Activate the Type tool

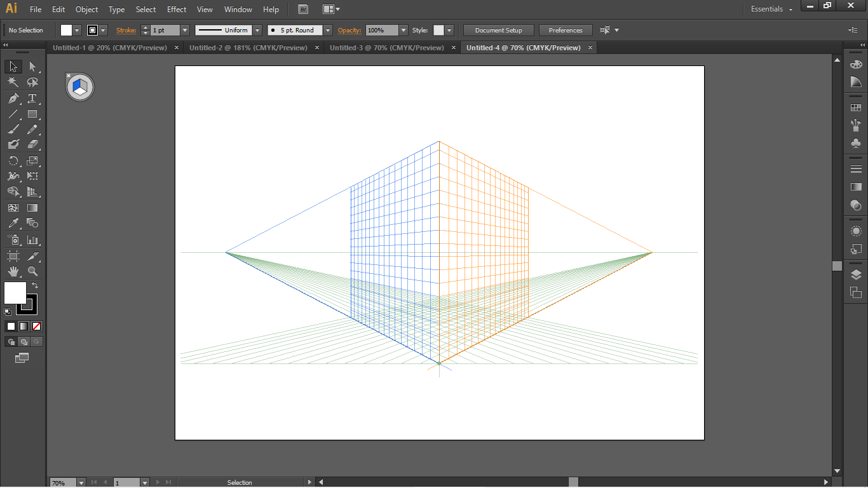coord(33,98)
